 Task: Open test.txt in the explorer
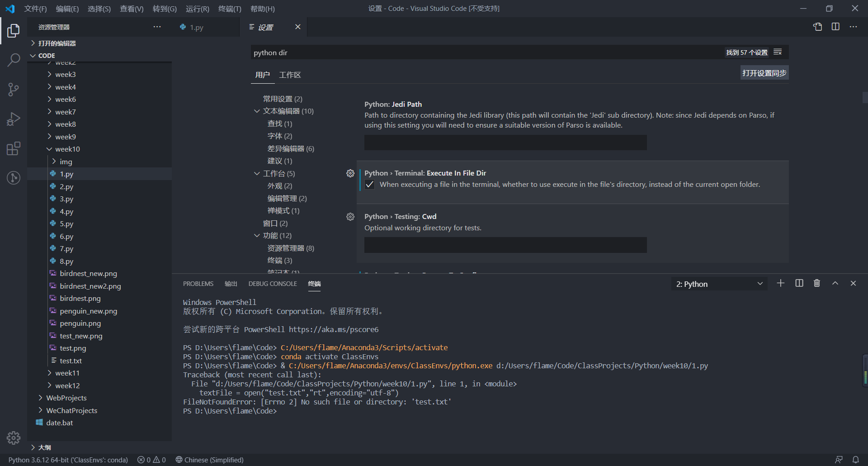pyautogui.click(x=71, y=361)
